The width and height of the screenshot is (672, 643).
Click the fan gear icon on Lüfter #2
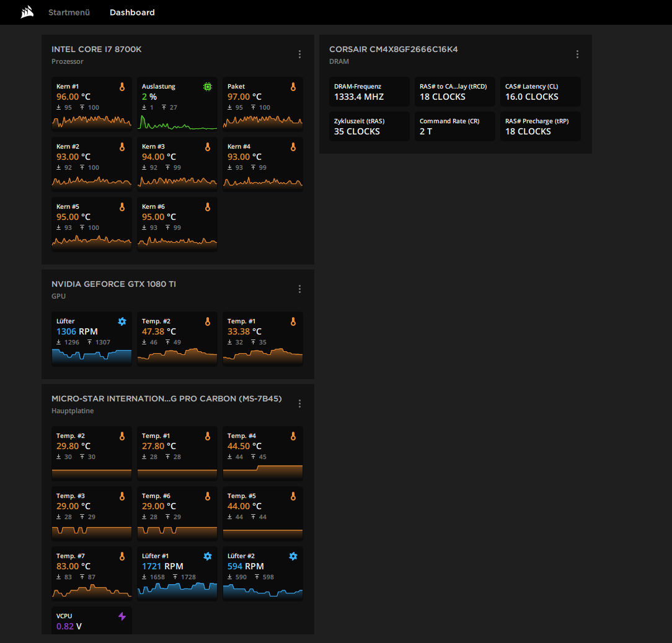pyautogui.click(x=293, y=556)
